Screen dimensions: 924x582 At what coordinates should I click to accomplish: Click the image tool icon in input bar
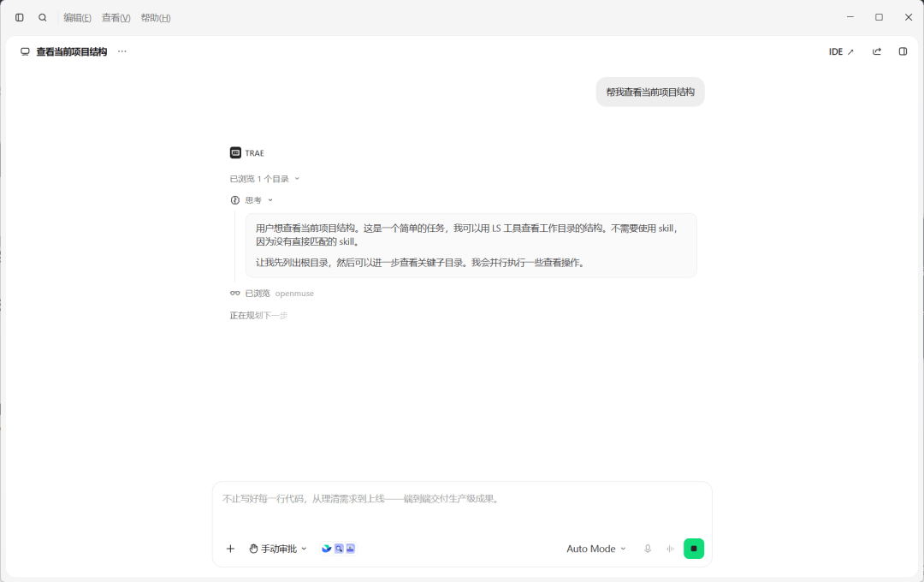pyautogui.click(x=350, y=549)
